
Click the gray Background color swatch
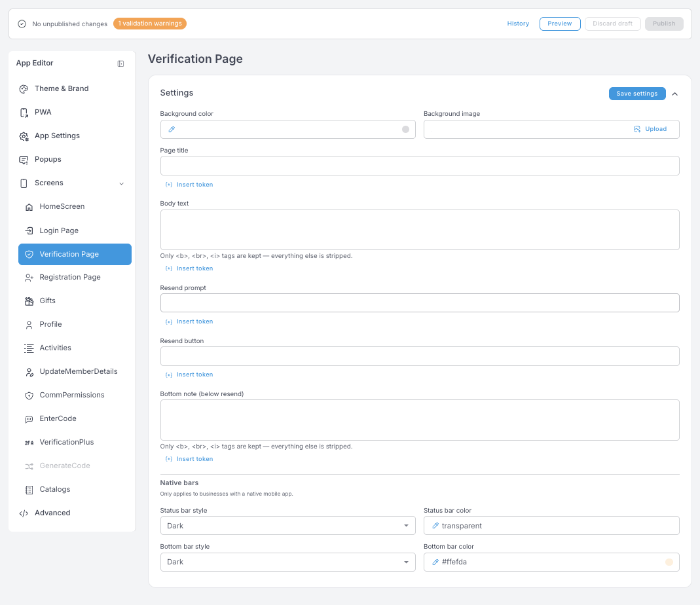[x=405, y=129]
